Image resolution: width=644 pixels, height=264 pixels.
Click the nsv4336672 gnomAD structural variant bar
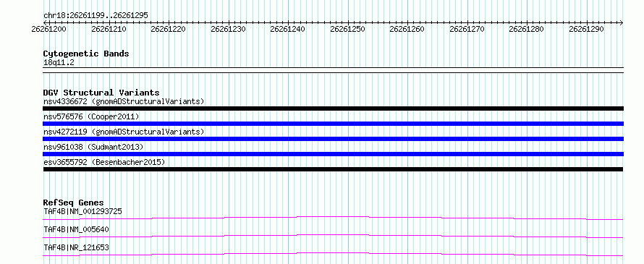[333, 108]
